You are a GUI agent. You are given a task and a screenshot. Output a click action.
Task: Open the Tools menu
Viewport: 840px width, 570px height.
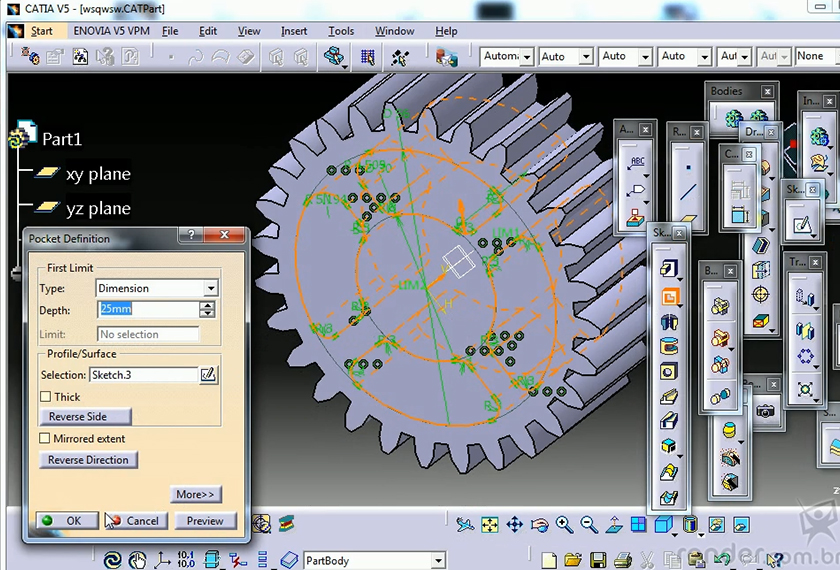click(341, 31)
